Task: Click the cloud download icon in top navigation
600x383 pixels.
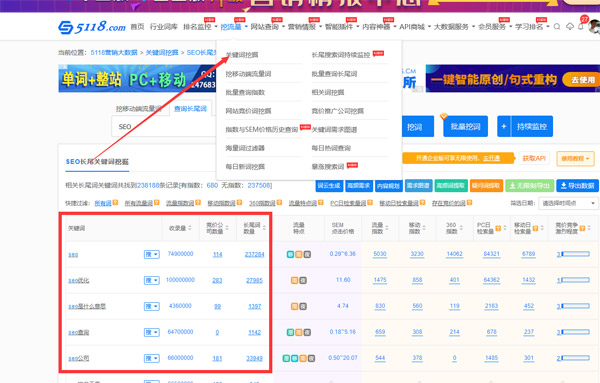Action: (x=570, y=26)
